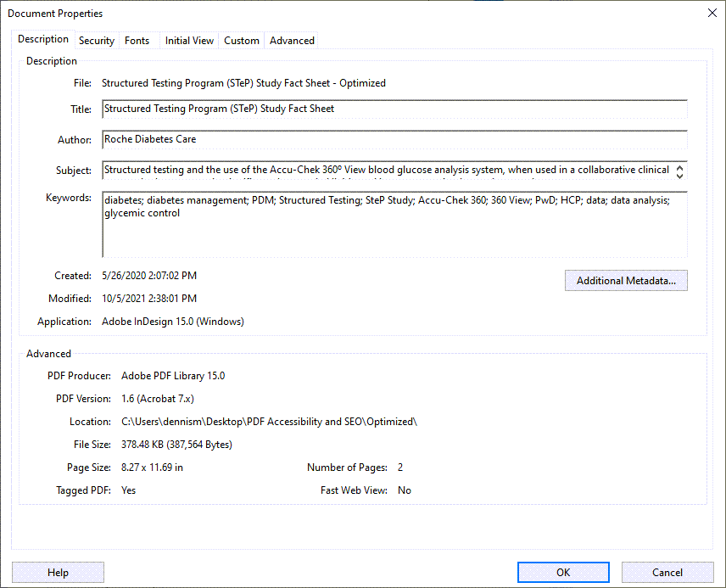Click the Location path C:\Users\dennism\Desktop
The image size is (726, 588).
(269, 422)
